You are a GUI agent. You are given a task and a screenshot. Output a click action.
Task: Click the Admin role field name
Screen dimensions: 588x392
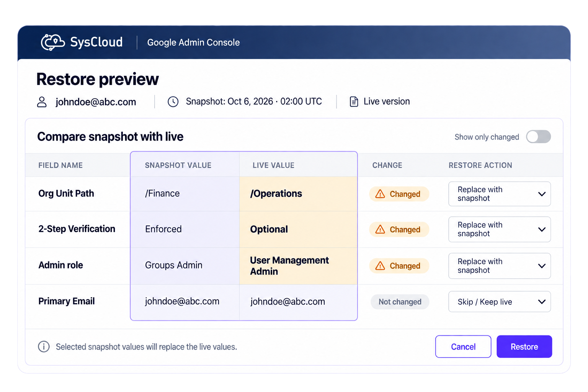point(60,265)
